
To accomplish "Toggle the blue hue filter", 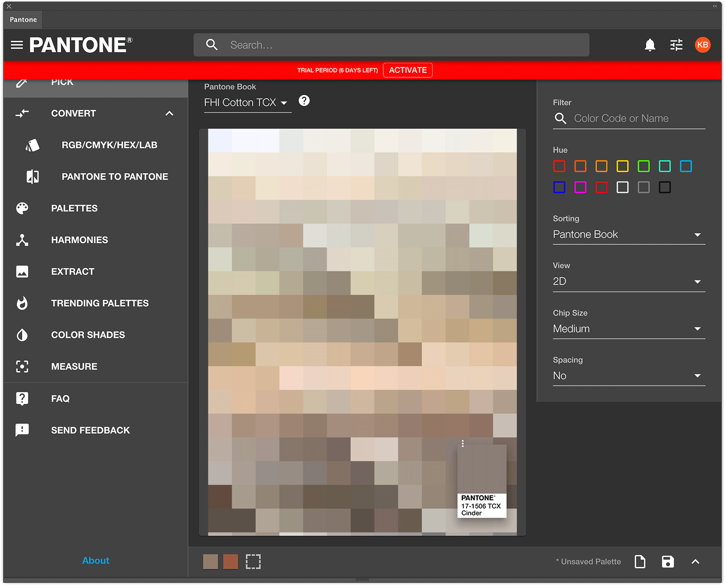I will pos(686,166).
